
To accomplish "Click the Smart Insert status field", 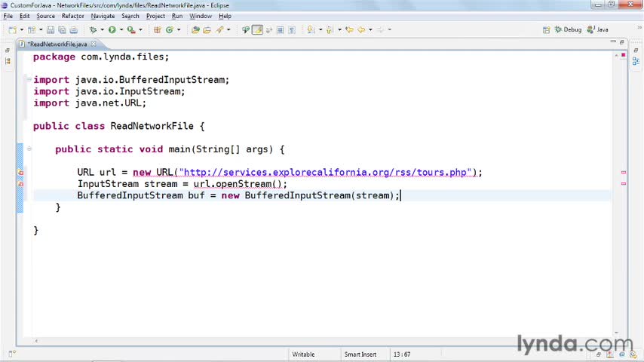I will coord(360,354).
